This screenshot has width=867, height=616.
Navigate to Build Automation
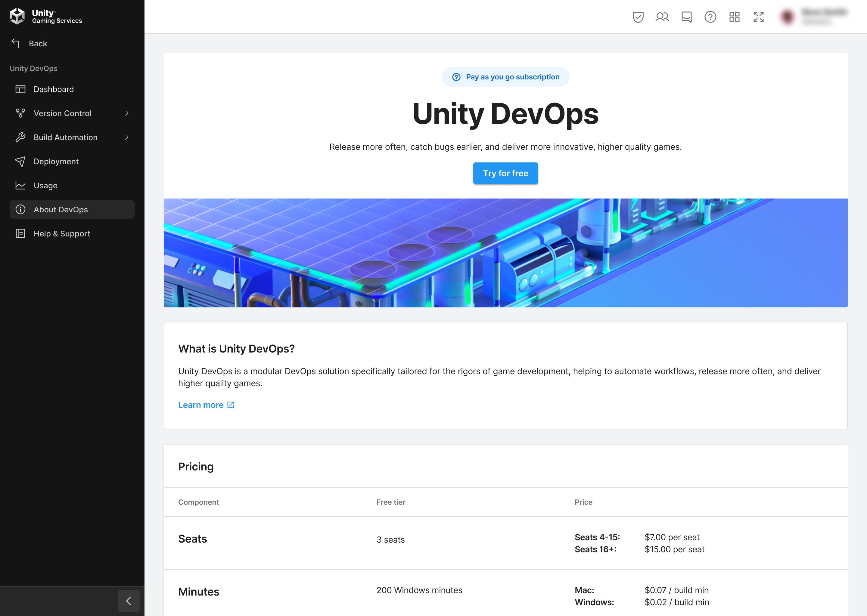(x=65, y=137)
